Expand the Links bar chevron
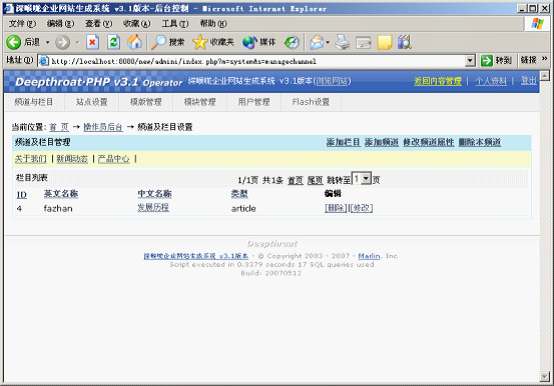554x386 pixels. tap(544, 59)
